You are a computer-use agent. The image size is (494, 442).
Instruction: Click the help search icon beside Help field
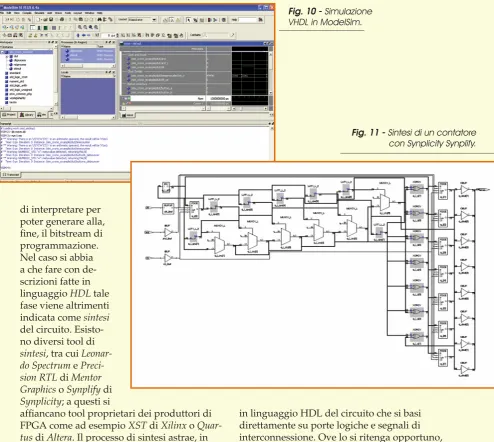[x=260, y=20]
